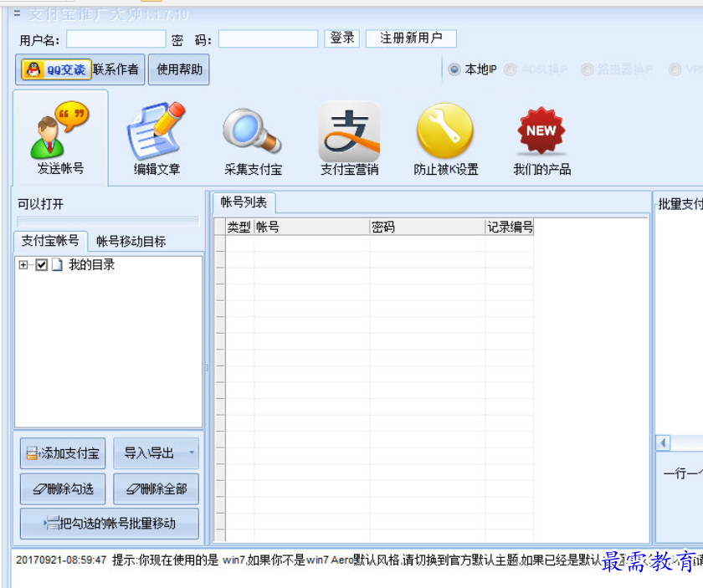Open the 导入\导出 dropdown arrow
The image size is (703, 588).
[x=192, y=453]
